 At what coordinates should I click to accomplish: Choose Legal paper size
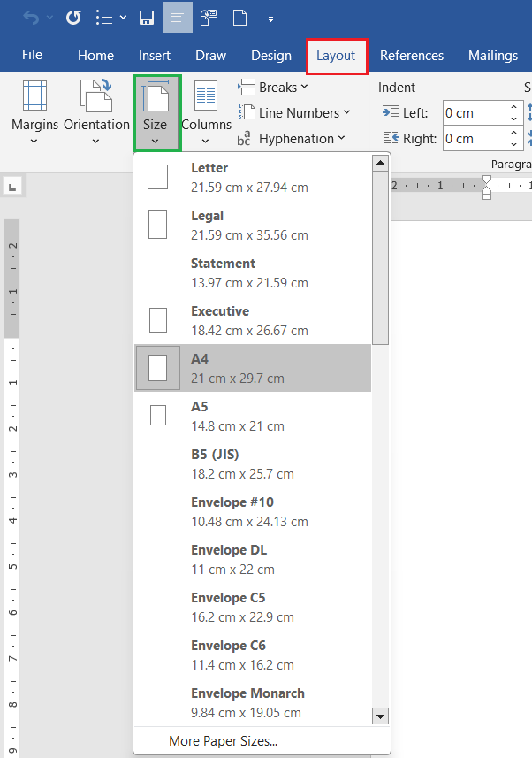coord(253,226)
